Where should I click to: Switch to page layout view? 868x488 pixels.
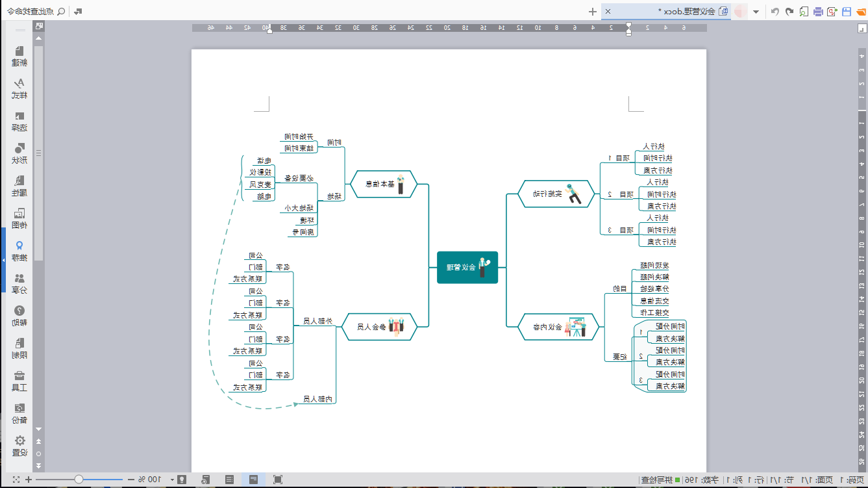pos(253,480)
